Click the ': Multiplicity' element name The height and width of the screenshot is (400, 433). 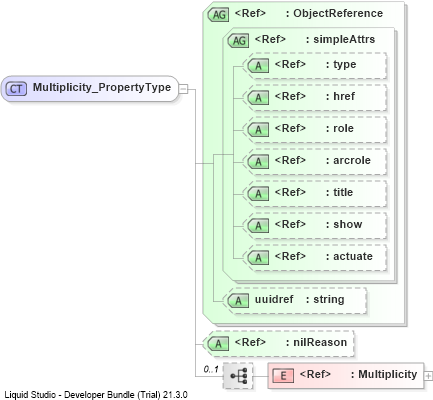tap(384, 374)
